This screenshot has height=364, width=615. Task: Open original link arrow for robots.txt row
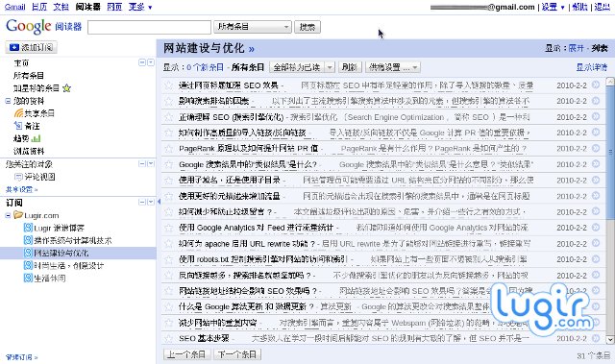click(596, 259)
